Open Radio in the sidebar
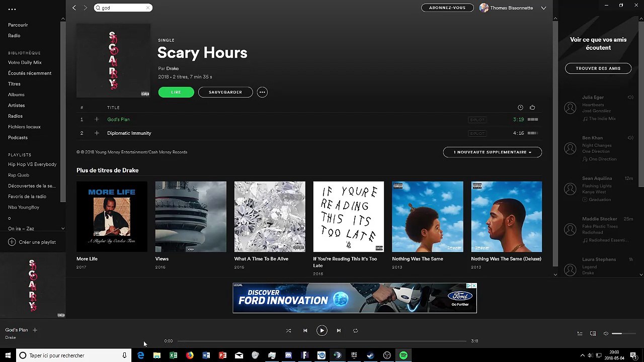The image size is (644, 362). coord(14,36)
